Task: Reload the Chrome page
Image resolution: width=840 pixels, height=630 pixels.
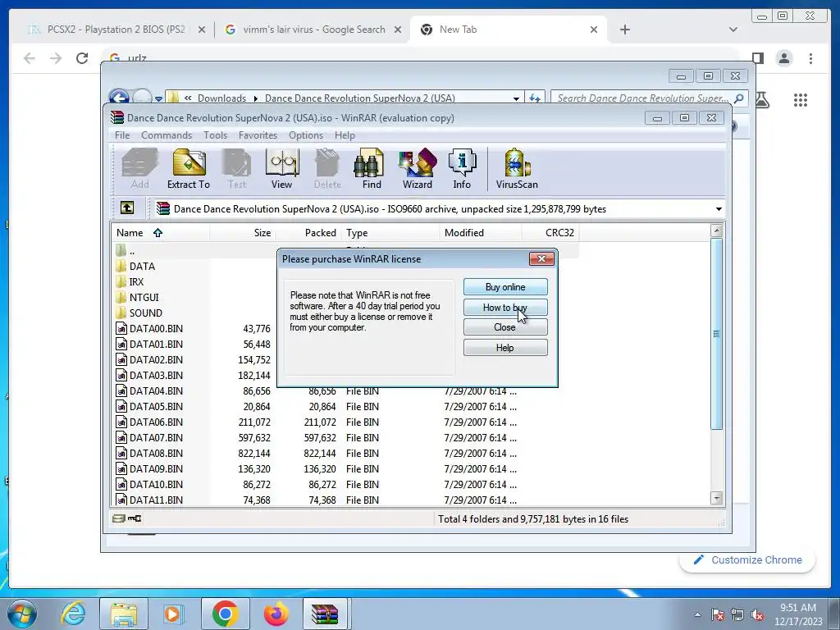Action: pyautogui.click(x=82, y=58)
